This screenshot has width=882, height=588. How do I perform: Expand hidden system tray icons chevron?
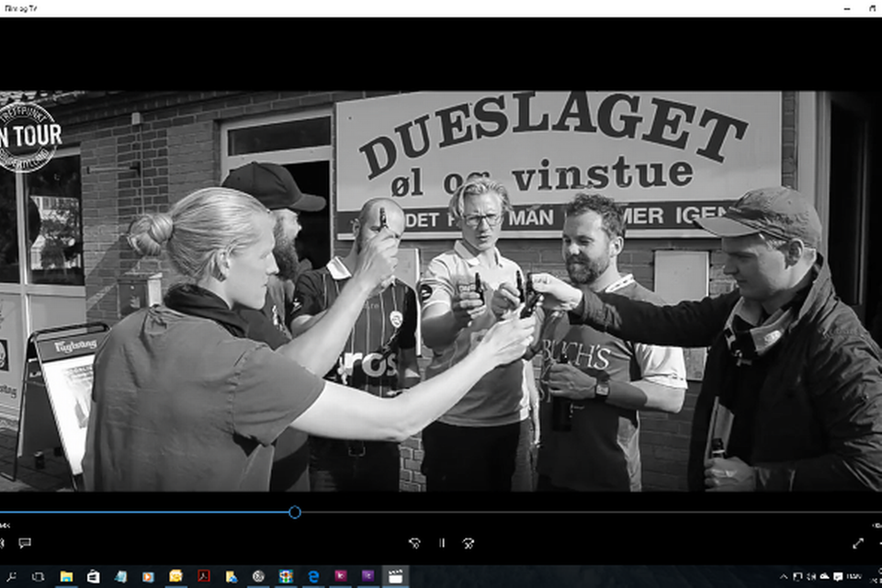784,577
